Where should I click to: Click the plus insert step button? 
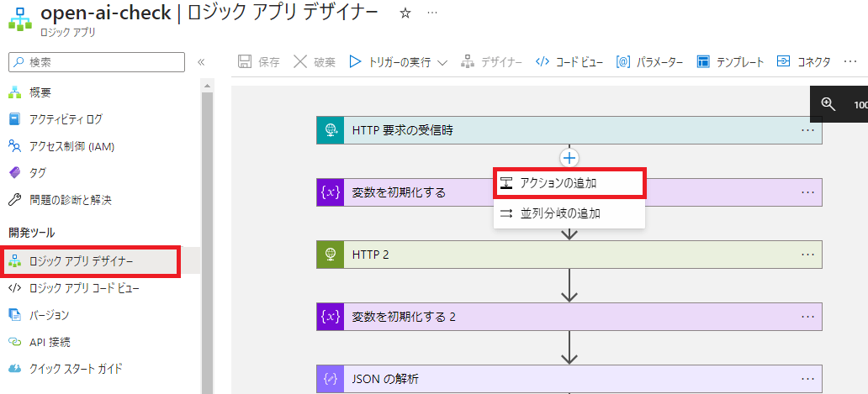coord(569,159)
